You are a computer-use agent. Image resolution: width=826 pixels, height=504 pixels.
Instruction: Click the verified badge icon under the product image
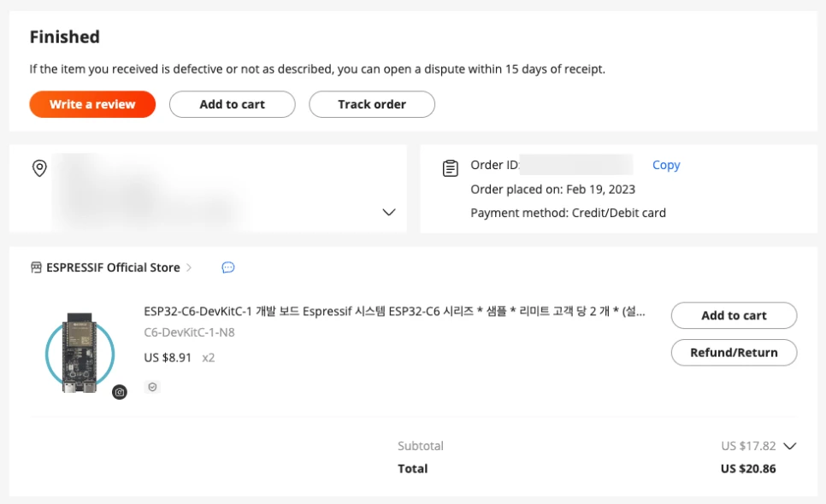[152, 386]
